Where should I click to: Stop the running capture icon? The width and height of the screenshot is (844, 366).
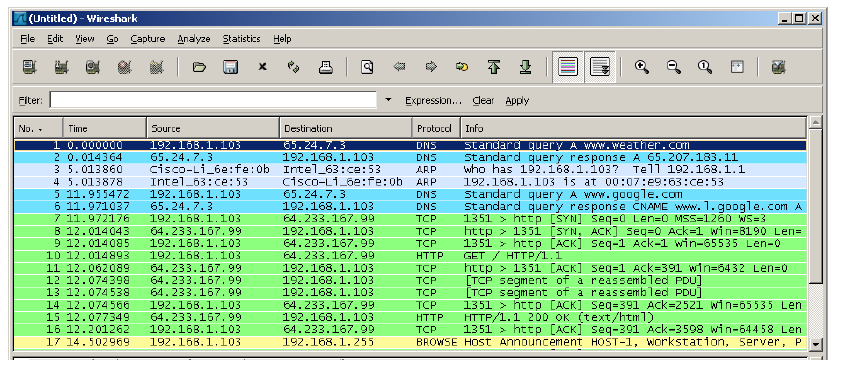click(125, 67)
